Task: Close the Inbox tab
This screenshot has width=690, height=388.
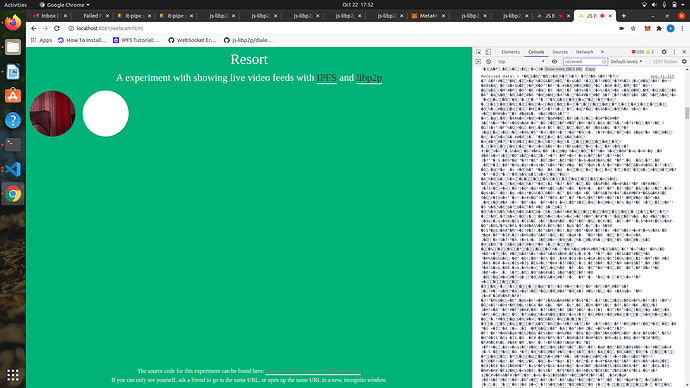Action: 66,16
